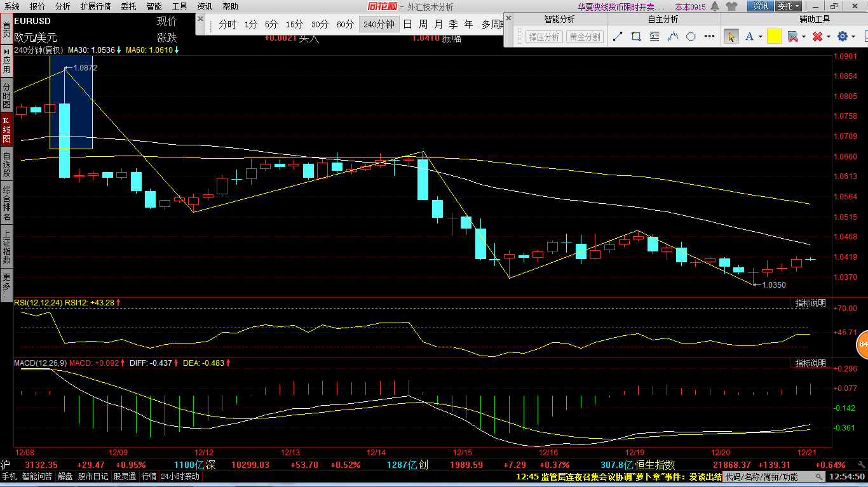The width and height of the screenshot is (868, 487).
Task: Switch to 年 yearly period
Action: (469, 25)
